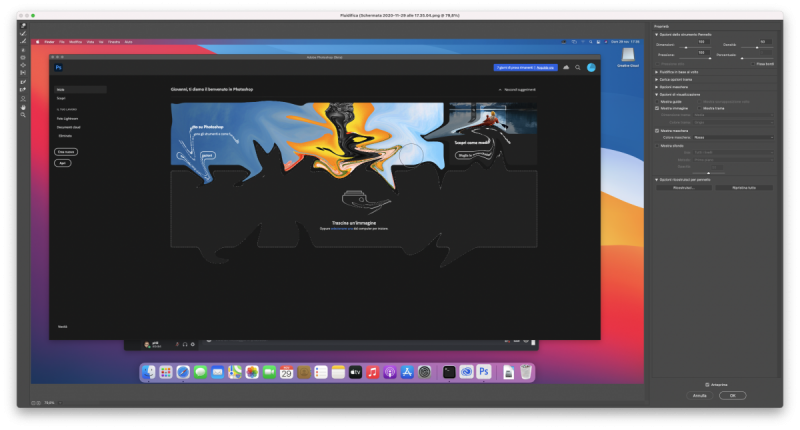Image resolution: width=800 pixels, height=430 pixels.
Task: Toggle the Anteprima preview checkbox
Action: pyautogui.click(x=707, y=385)
